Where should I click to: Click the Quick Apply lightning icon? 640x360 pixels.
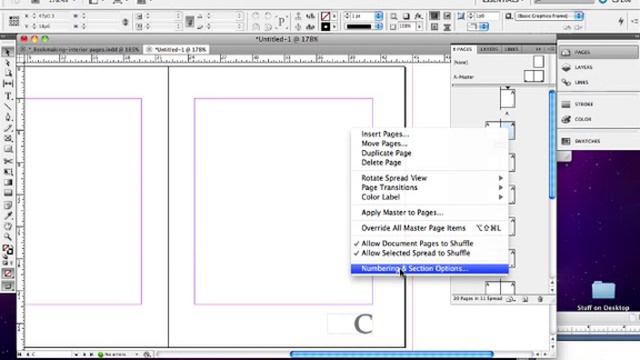coord(621,21)
